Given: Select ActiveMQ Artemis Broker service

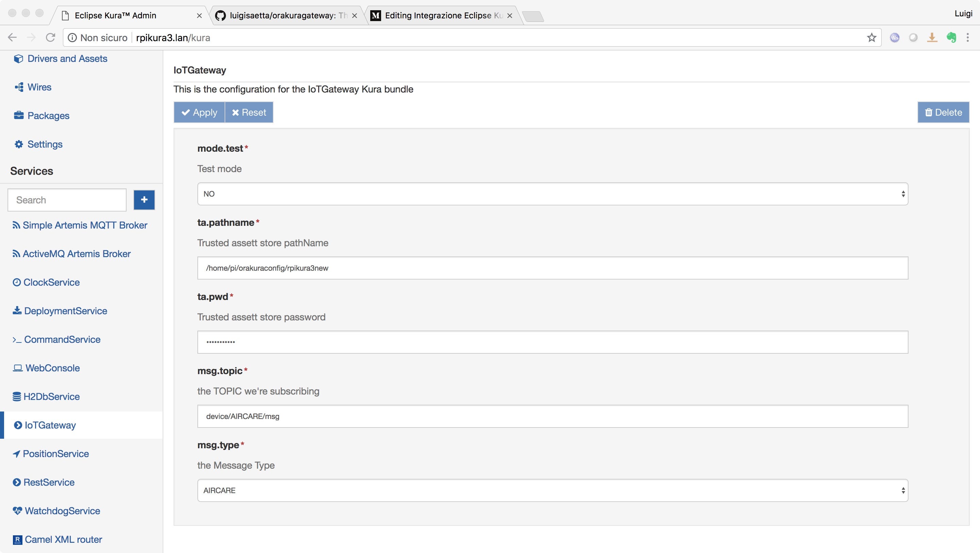Looking at the screenshot, I should (x=77, y=254).
